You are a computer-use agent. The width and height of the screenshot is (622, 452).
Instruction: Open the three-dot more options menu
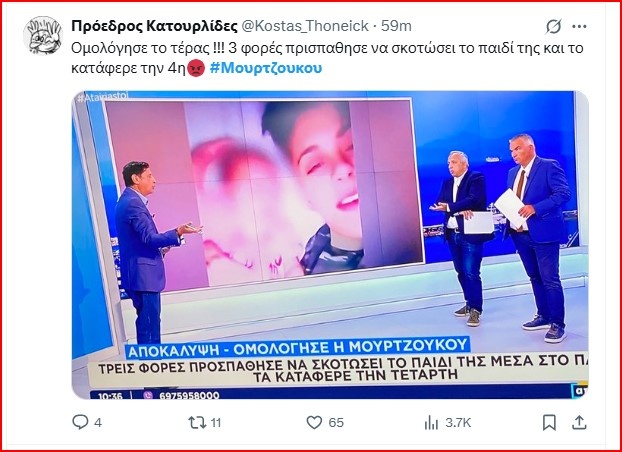point(579,27)
